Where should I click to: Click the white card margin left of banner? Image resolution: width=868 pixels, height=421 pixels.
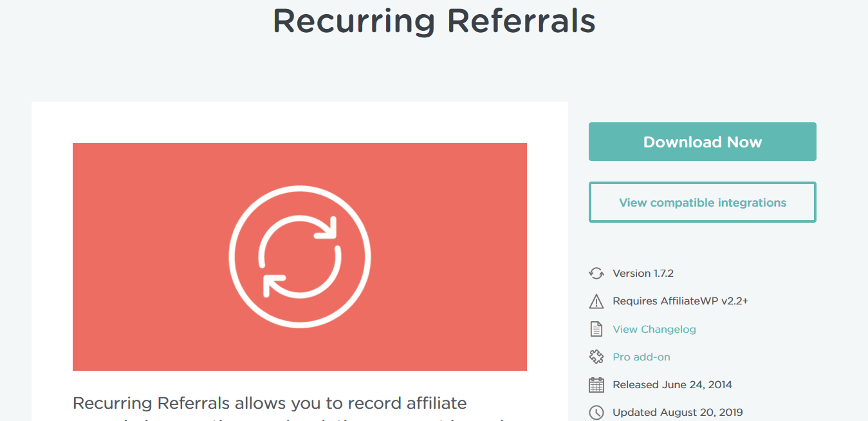click(52, 257)
